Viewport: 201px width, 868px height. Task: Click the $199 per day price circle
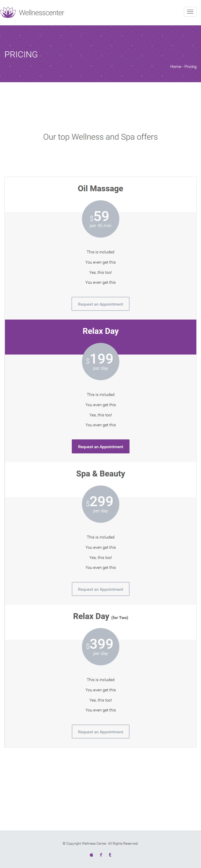click(100, 362)
